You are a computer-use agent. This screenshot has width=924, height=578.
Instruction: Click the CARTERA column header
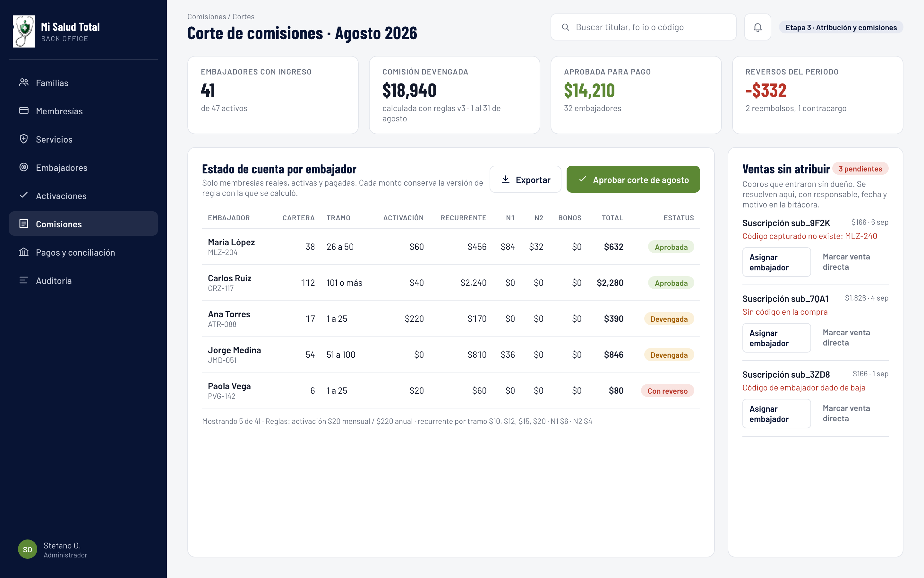299,218
